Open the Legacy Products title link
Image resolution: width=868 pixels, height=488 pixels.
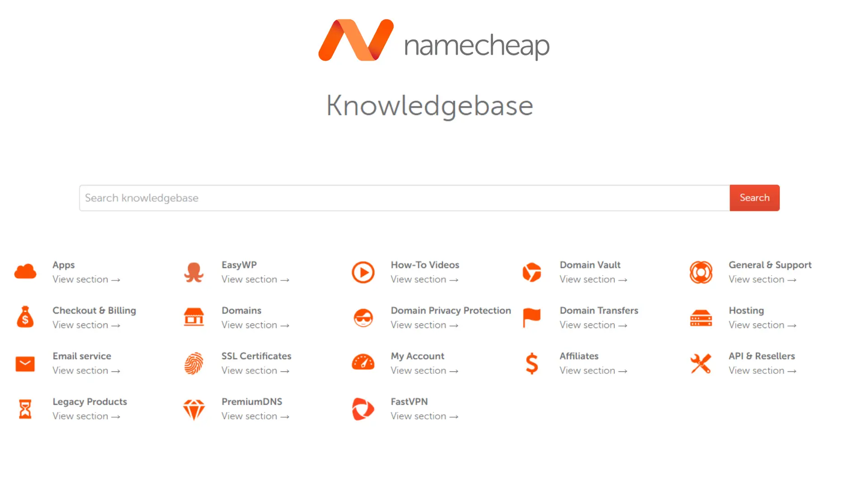click(x=90, y=402)
